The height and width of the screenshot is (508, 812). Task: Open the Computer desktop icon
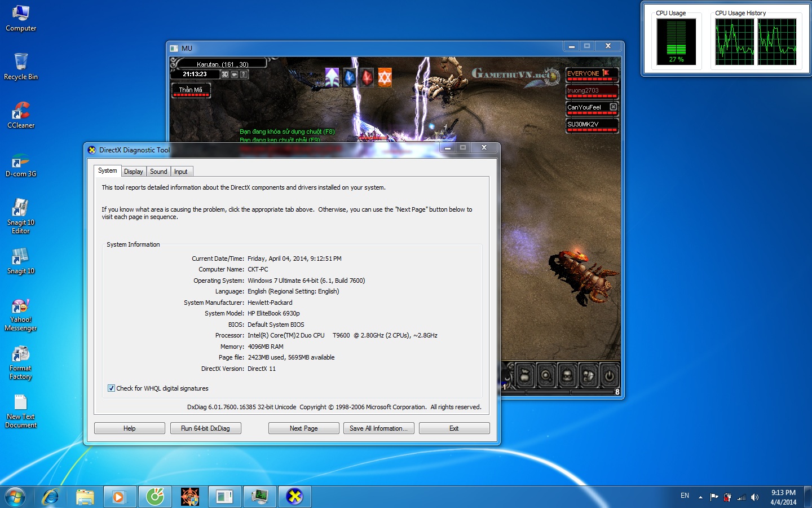coord(21,19)
